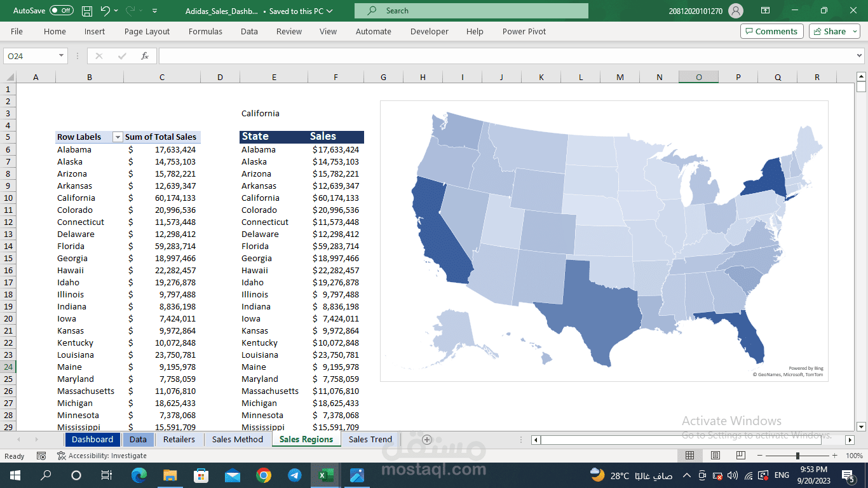
Task: Open the Retailers sheet tab
Action: [179, 439]
